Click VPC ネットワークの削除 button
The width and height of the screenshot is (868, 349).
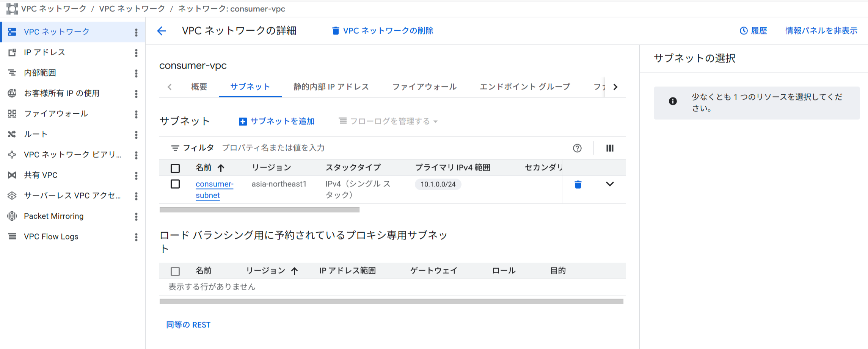[382, 31]
